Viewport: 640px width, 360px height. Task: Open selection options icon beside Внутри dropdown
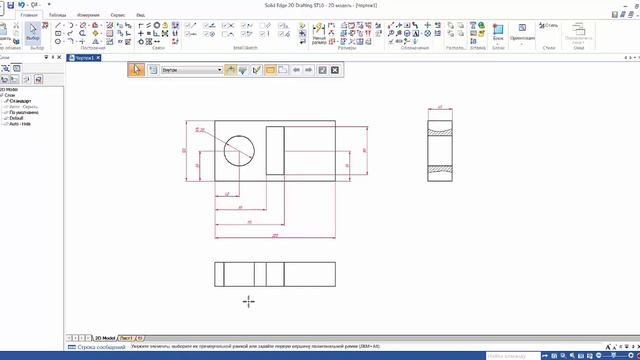(153, 70)
